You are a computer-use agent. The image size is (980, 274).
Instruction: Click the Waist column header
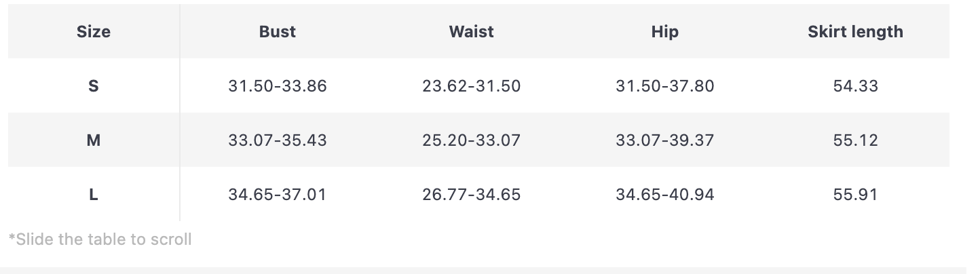click(471, 32)
